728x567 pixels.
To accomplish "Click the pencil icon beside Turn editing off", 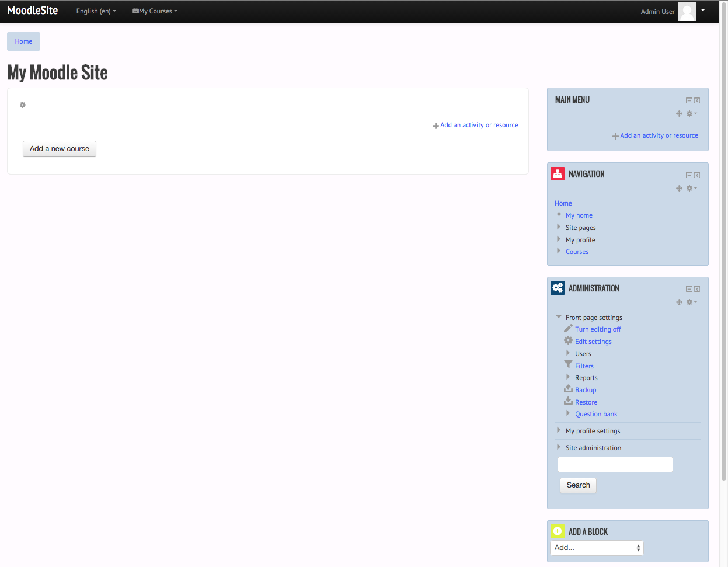I will click(x=568, y=329).
